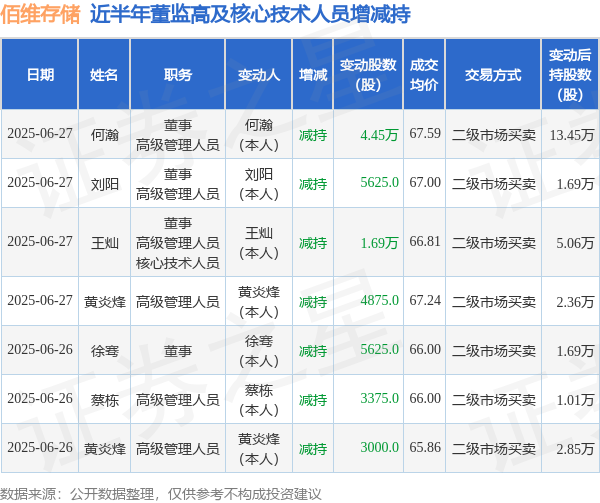The width and height of the screenshot is (600, 503).
Task: Click 5625.0 in 徐骞's row
Action: (x=380, y=350)
